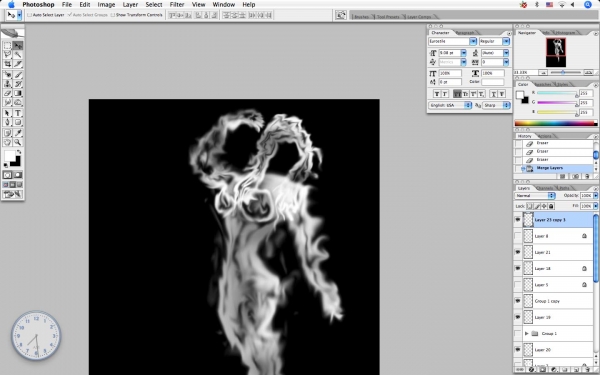600x375 pixels.
Task: Select the Dodge tool
Action: [18, 102]
